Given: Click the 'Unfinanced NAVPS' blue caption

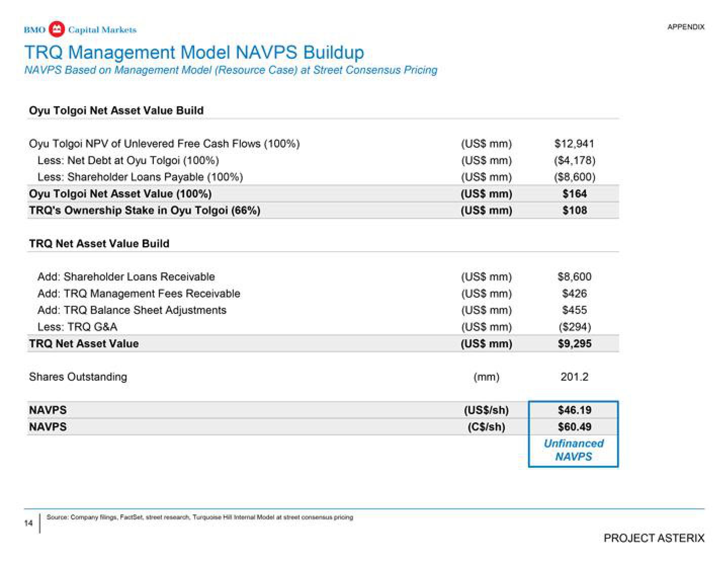Looking at the screenshot, I should click(x=574, y=450).
